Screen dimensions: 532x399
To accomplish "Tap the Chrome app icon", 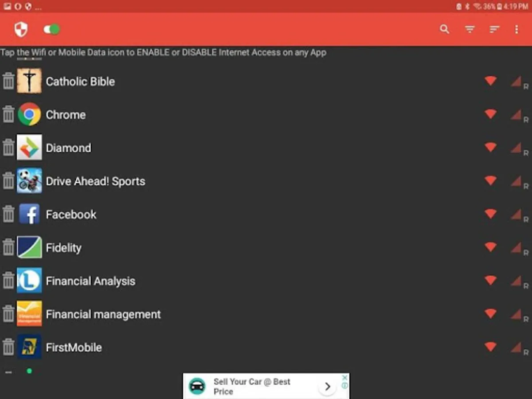I will tap(29, 114).
